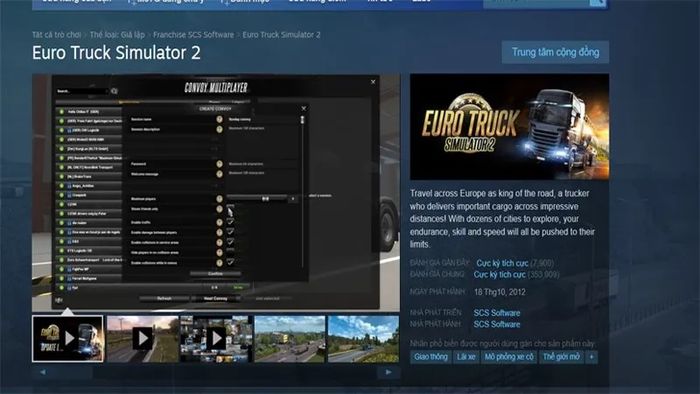Image resolution: width=700 pixels, height=394 pixels.
Task: Click the 'Giao thông' tag
Action: pos(431,357)
